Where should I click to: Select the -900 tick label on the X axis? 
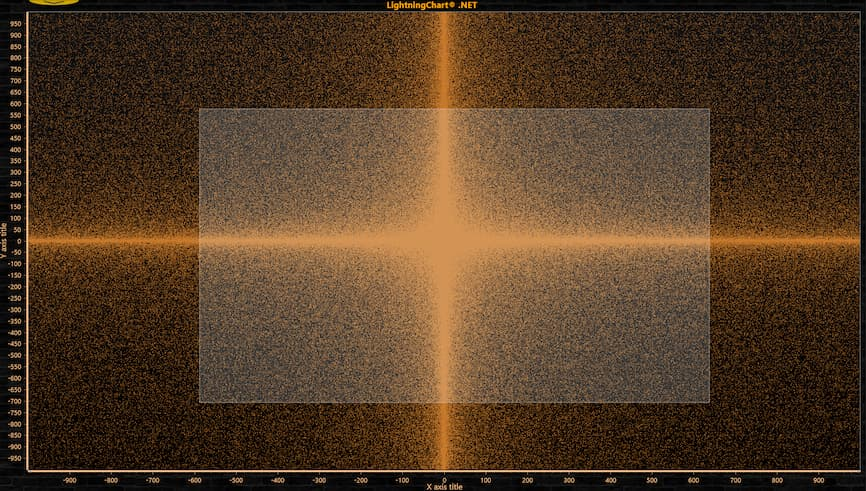coord(70,478)
